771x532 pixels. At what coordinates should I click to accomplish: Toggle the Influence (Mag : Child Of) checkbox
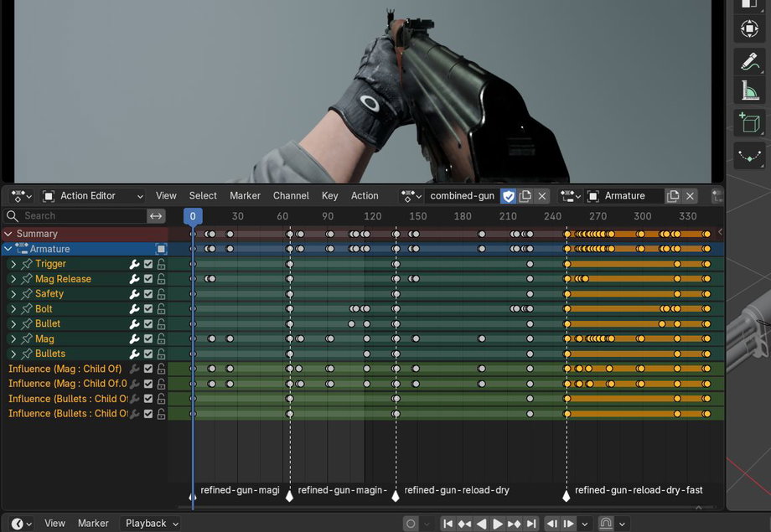148,369
